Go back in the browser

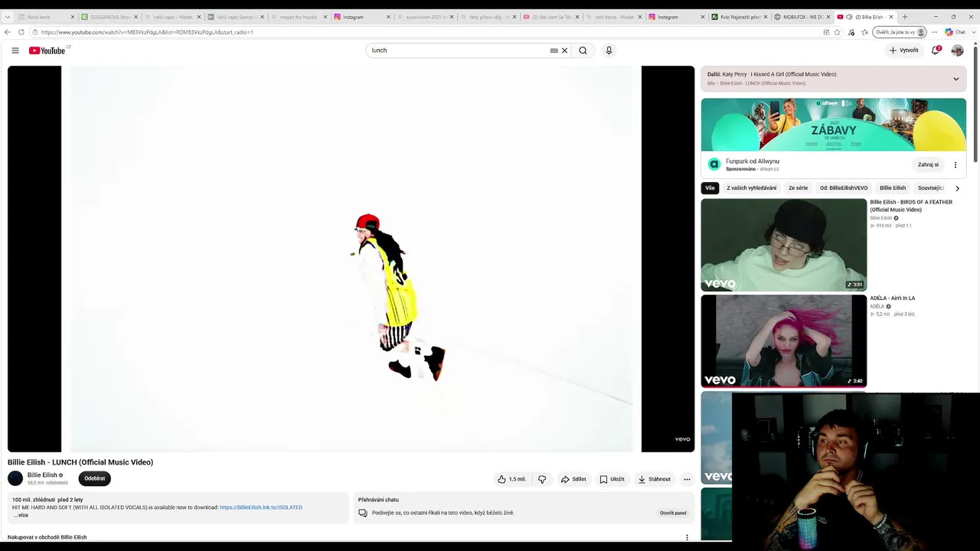click(x=8, y=32)
